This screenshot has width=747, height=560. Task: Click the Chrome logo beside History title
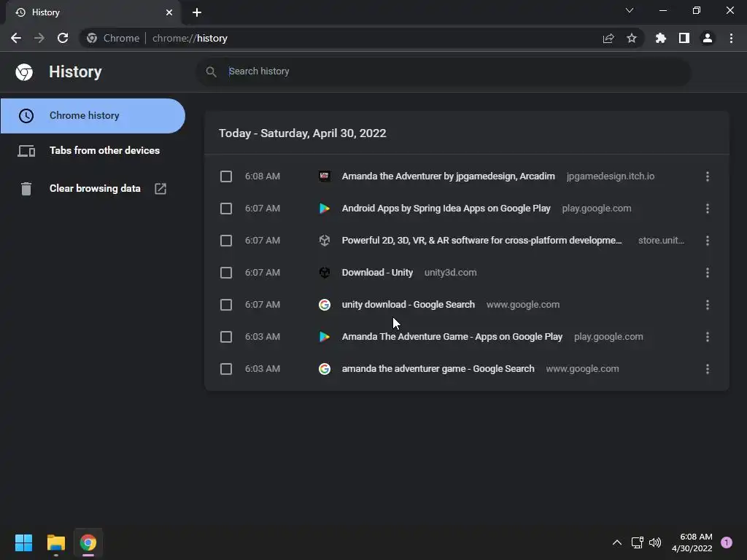pos(24,72)
